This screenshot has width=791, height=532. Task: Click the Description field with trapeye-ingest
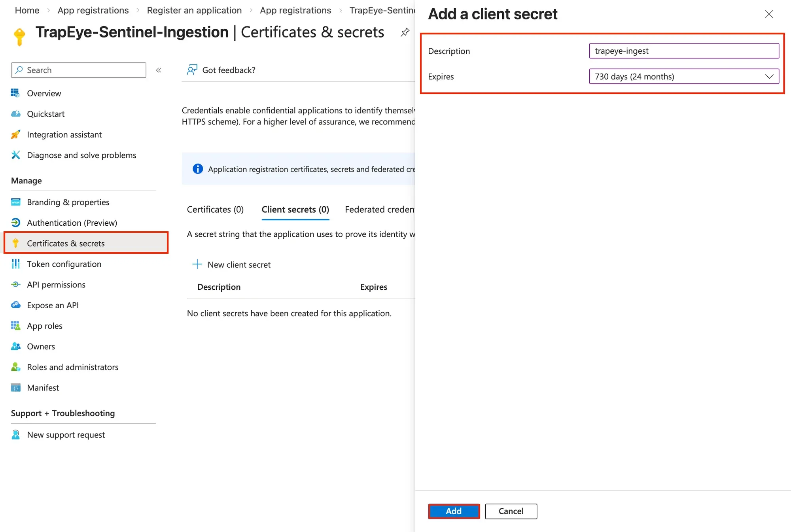click(684, 51)
